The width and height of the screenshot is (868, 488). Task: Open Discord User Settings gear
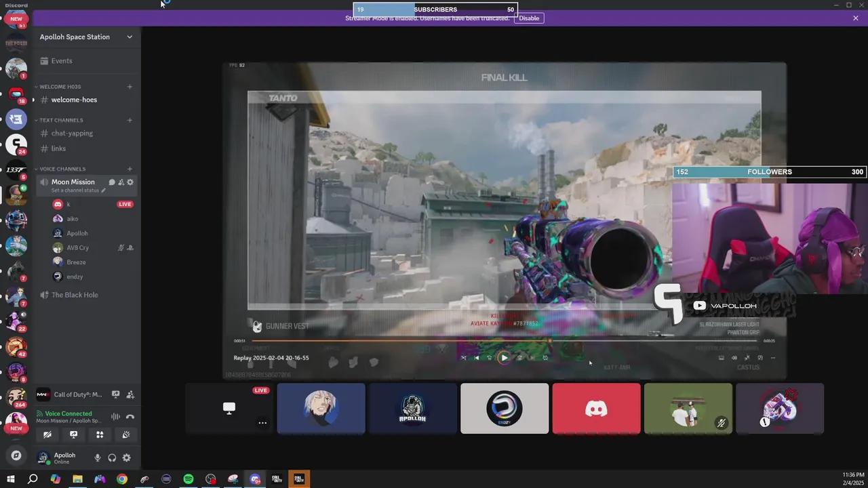[126, 458]
